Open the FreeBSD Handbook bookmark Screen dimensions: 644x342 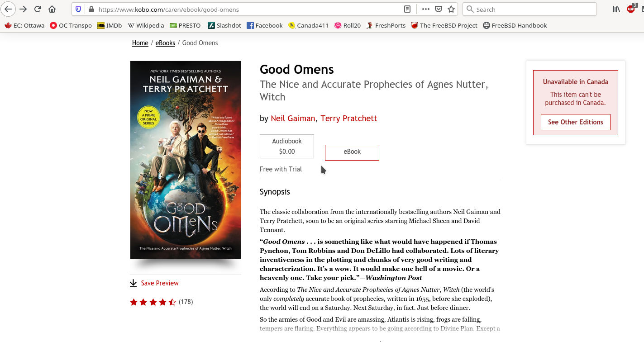point(515,25)
